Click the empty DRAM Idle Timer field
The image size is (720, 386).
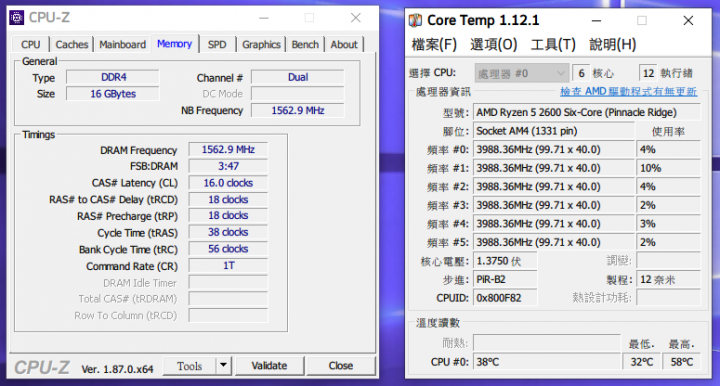coord(228,282)
